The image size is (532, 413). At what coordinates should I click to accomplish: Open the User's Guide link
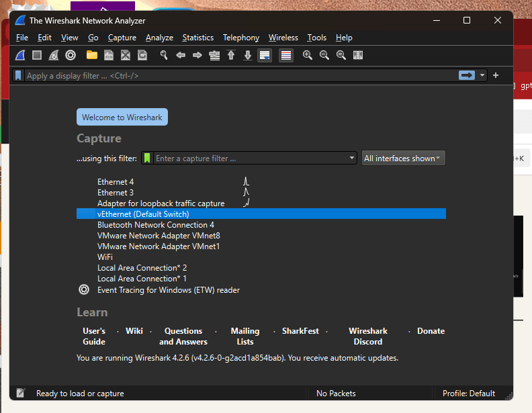point(94,336)
